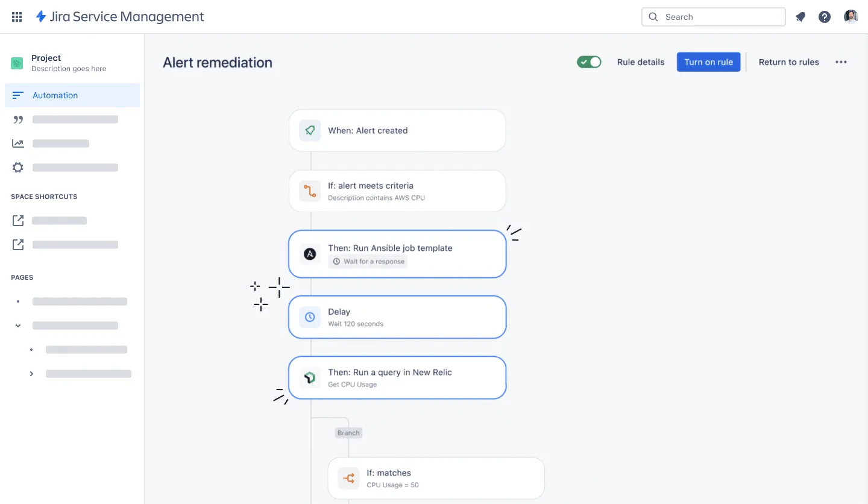
Task: Click the alert trigger icon in first step
Action: click(310, 130)
